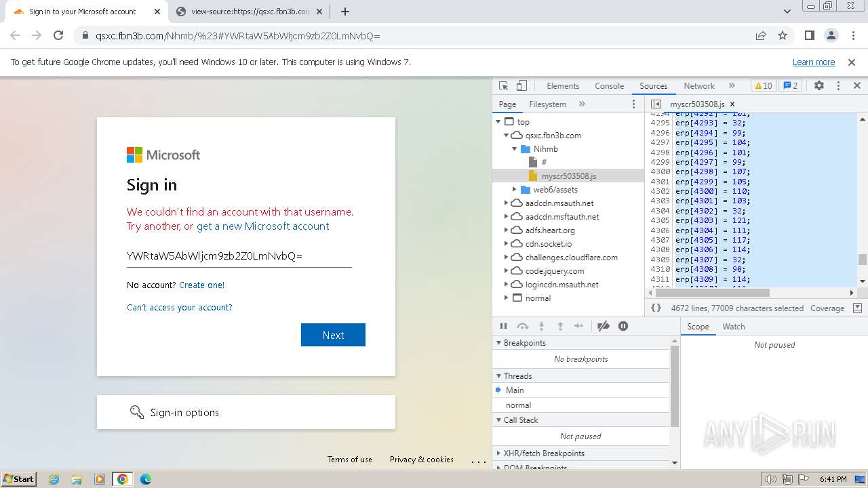Viewport: 868px width, 488px height.
Task: Select the normal thread row
Action: pyautogui.click(x=581, y=405)
